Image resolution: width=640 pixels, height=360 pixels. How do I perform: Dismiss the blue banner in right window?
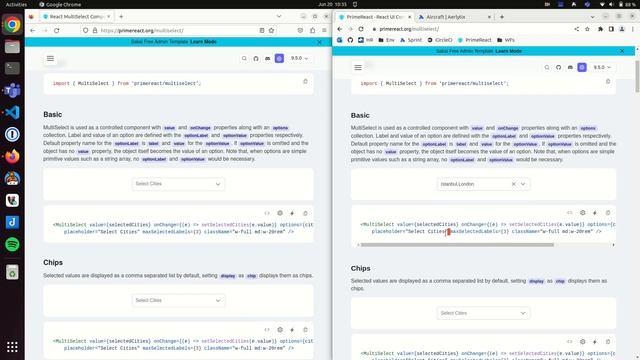click(622, 51)
